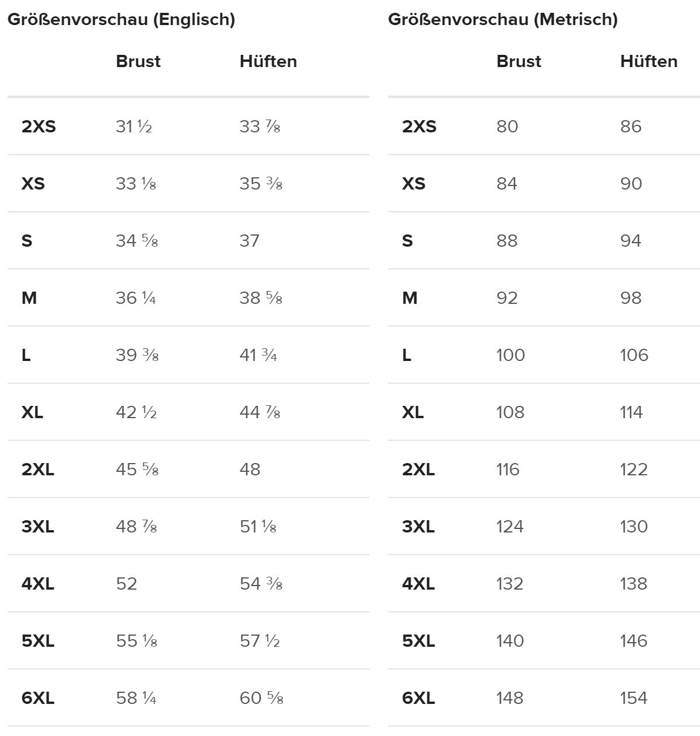Select the 6XL row label in metric table

click(x=418, y=698)
